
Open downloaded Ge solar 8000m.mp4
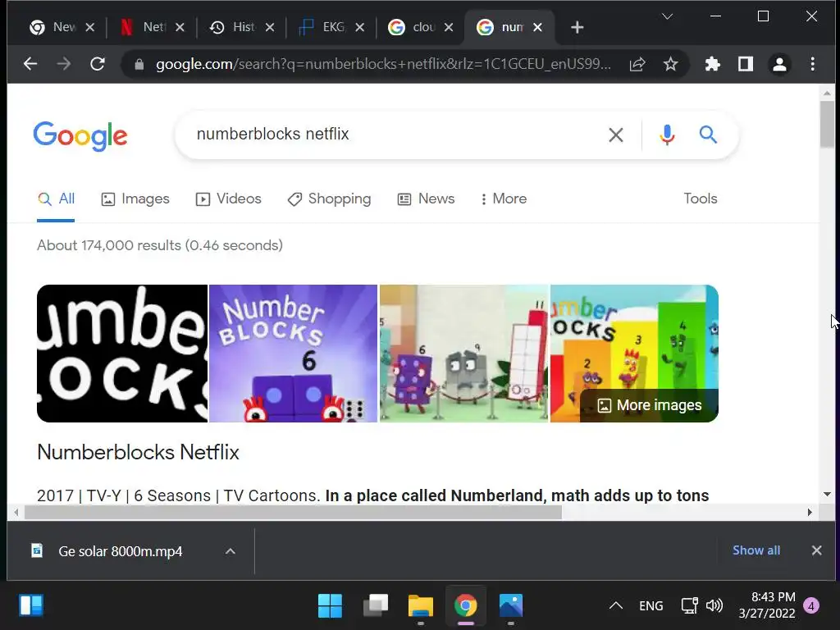(120, 551)
